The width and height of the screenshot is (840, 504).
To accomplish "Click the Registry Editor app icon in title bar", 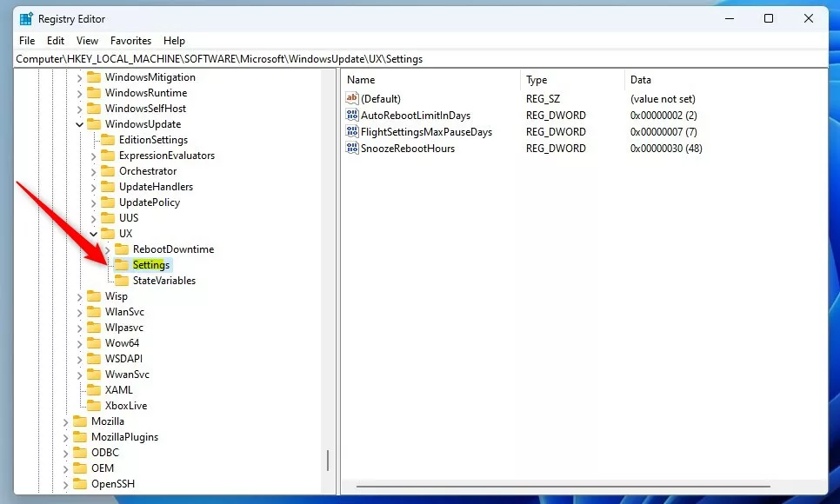I will click(x=26, y=19).
